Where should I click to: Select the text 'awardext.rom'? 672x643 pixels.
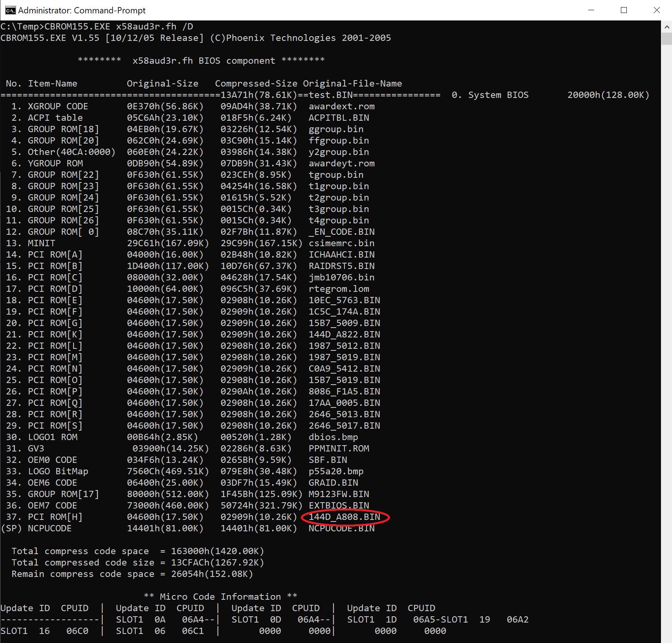click(x=342, y=106)
